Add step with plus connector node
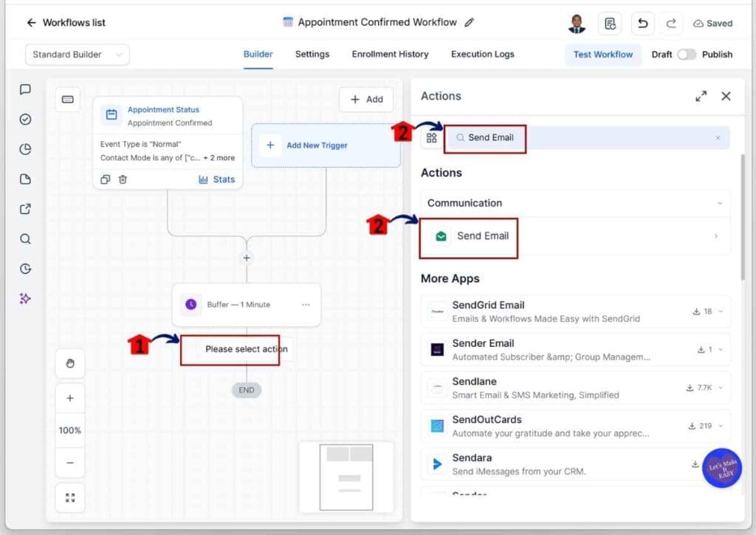Image resolution: width=756 pixels, height=535 pixels. (247, 258)
